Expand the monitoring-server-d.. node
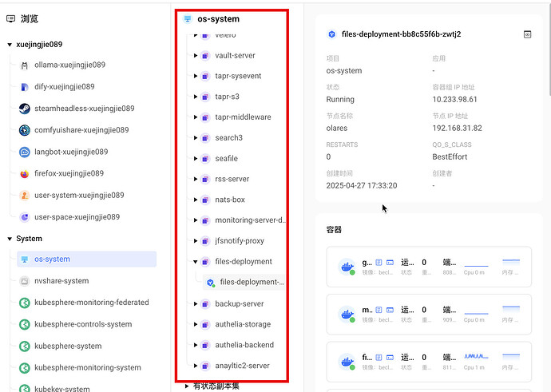The height and width of the screenshot is (392, 551). tap(196, 220)
